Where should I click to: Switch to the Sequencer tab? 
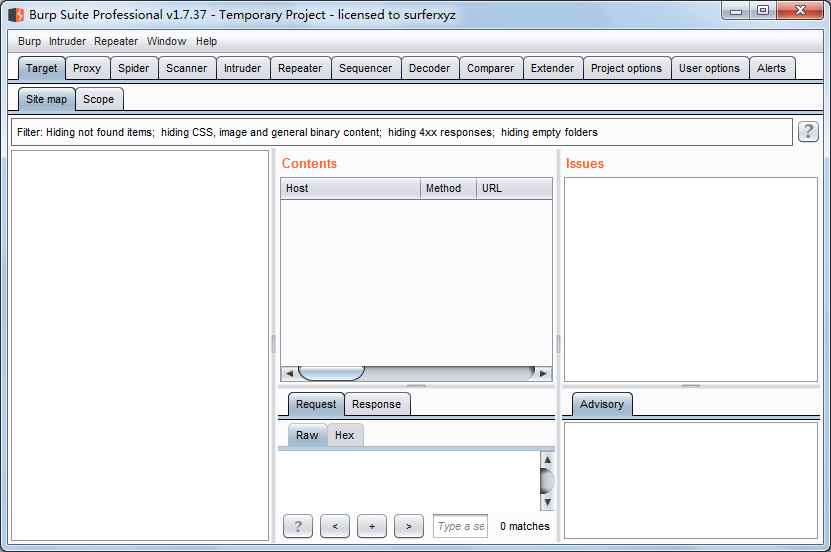click(366, 68)
